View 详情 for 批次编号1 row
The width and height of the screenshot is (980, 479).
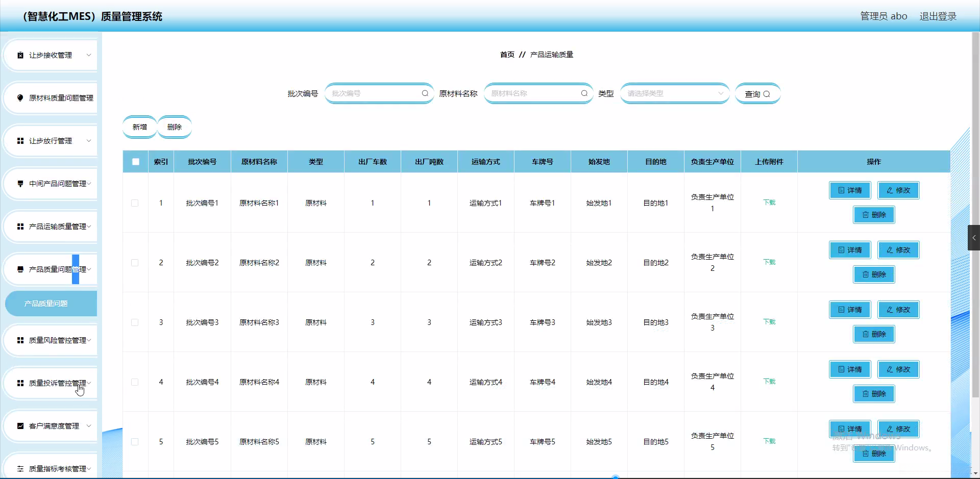[850, 190]
